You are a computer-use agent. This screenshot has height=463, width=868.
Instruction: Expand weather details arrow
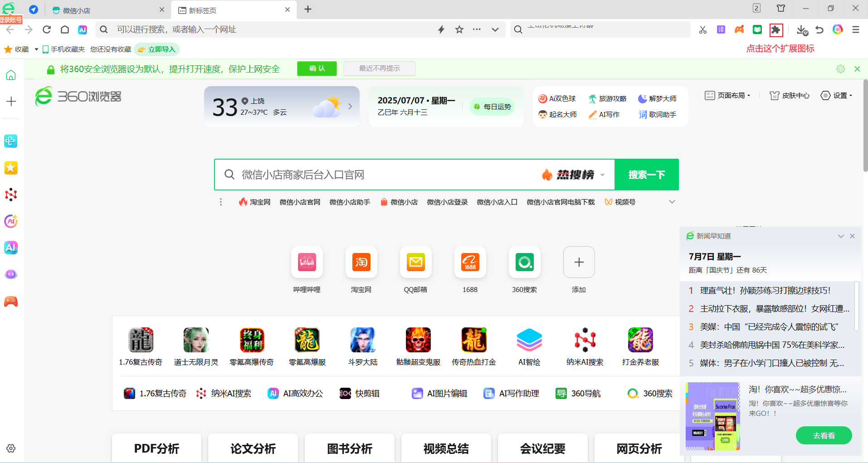point(350,107)
